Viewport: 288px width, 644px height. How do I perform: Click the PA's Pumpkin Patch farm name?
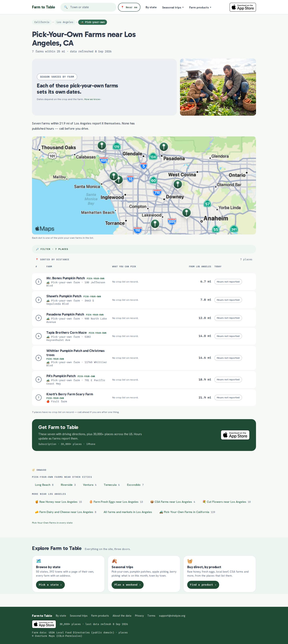click(61, 376)
